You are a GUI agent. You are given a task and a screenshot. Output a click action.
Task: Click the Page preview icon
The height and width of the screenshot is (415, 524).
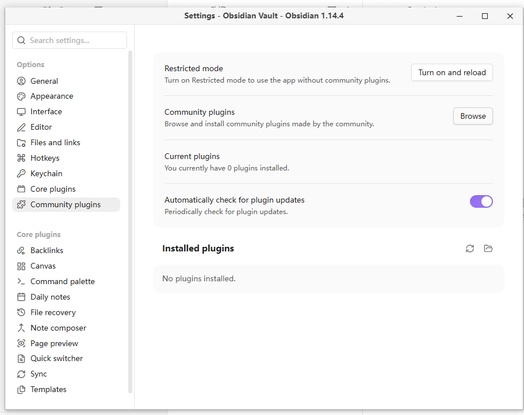pos(21,343)
